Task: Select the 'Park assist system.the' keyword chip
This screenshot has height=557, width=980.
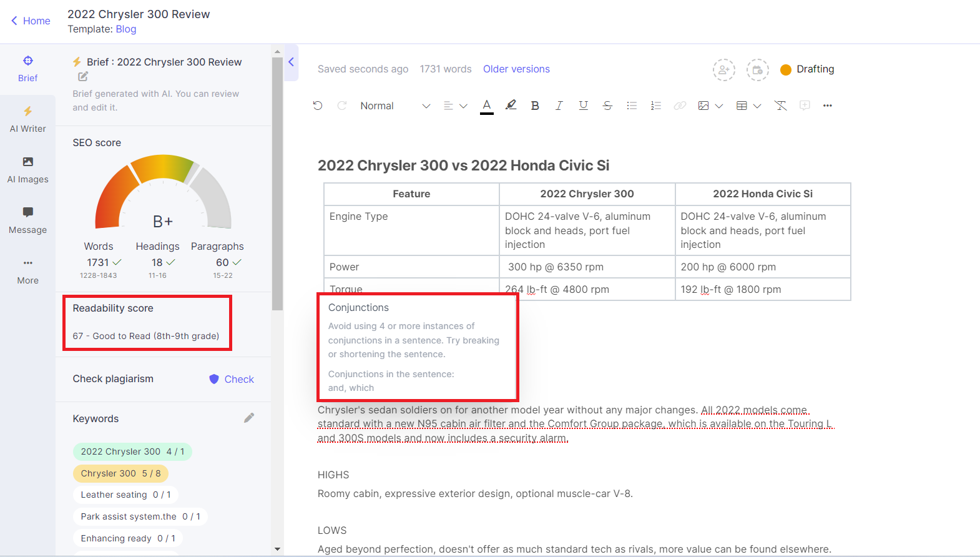Action: coord(140,516)
